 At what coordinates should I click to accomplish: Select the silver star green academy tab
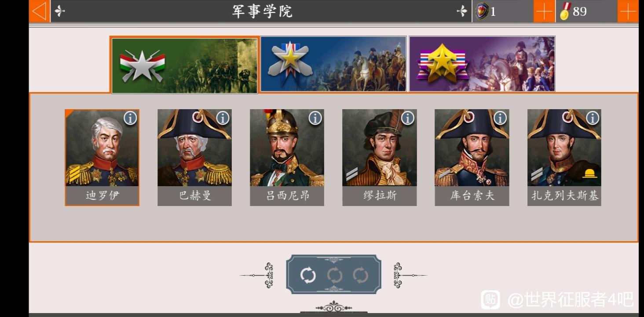[185, 65]
